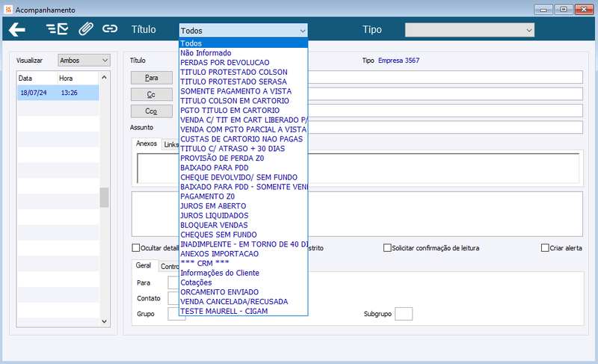The image size is (598, 364).
Task: Select SOMENTE PAGAMENTO A VISTA
Action: pos(244,91)
